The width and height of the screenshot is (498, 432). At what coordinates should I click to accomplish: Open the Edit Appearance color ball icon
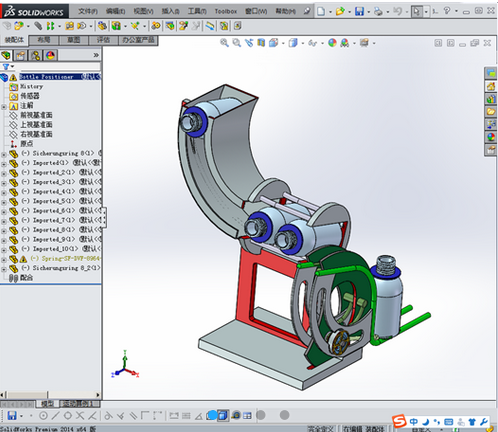332,43
